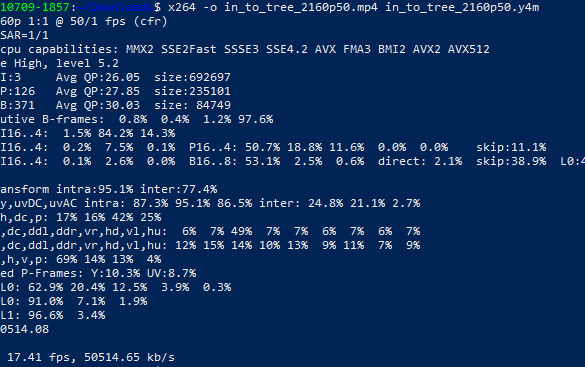This screenshot has width=585, height=367.
Task: Click the SAR=1/1 line
Action: tap(24, 35)
